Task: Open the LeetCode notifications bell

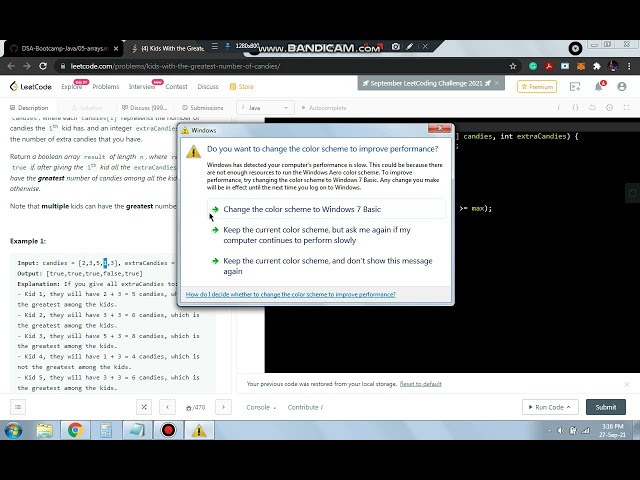Action: 599,86
